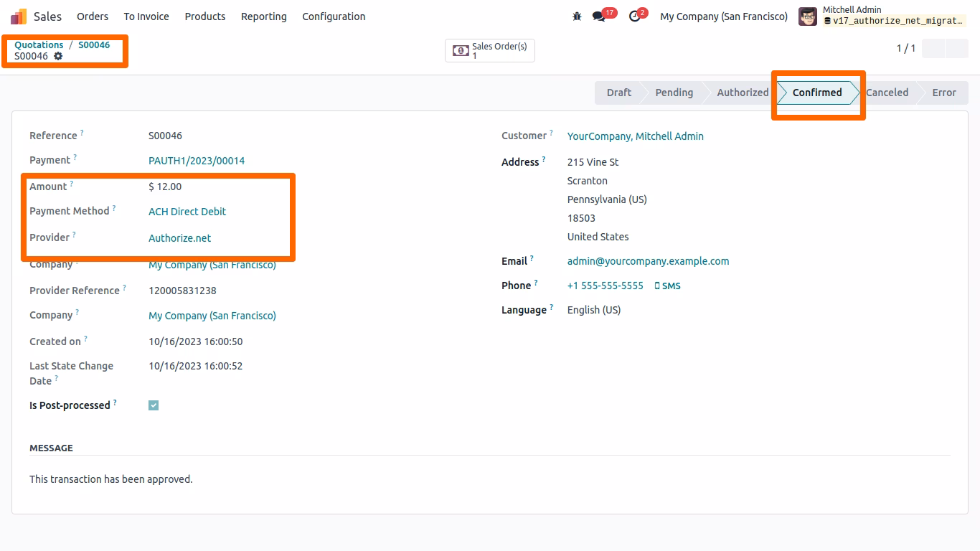This screenshot has height=551, width=980.
Task: Click the Confirmed status stage
Action: (817, 93)
